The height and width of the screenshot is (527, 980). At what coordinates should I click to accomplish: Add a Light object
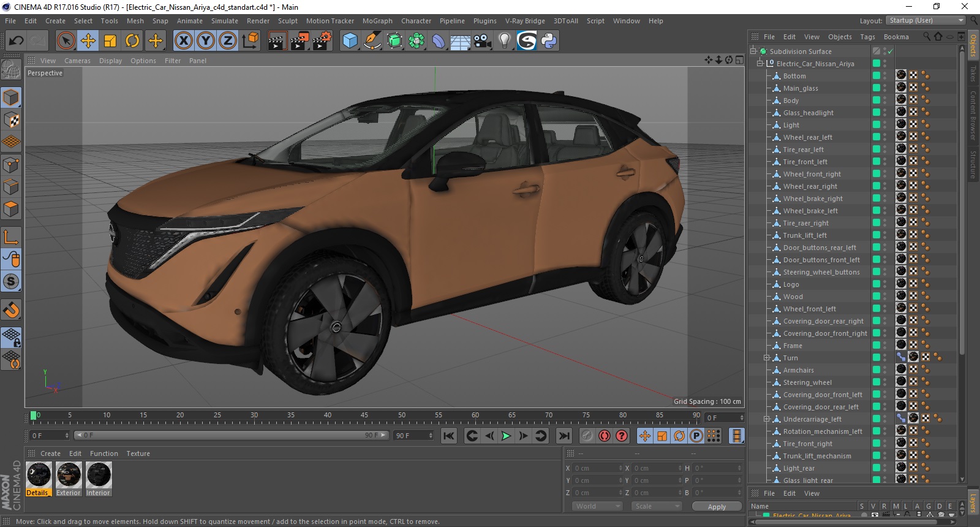pos(505,41)
